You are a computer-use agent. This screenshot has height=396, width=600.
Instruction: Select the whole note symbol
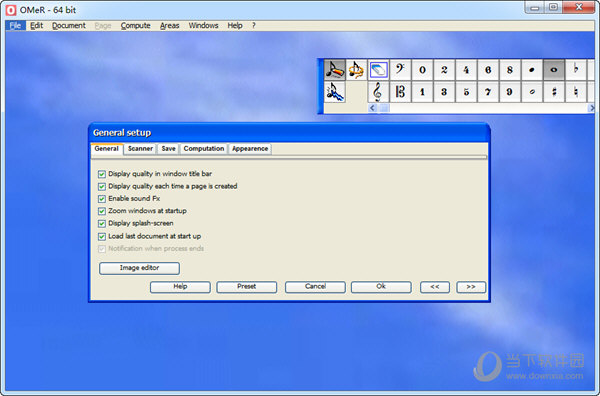click(554, 70)
